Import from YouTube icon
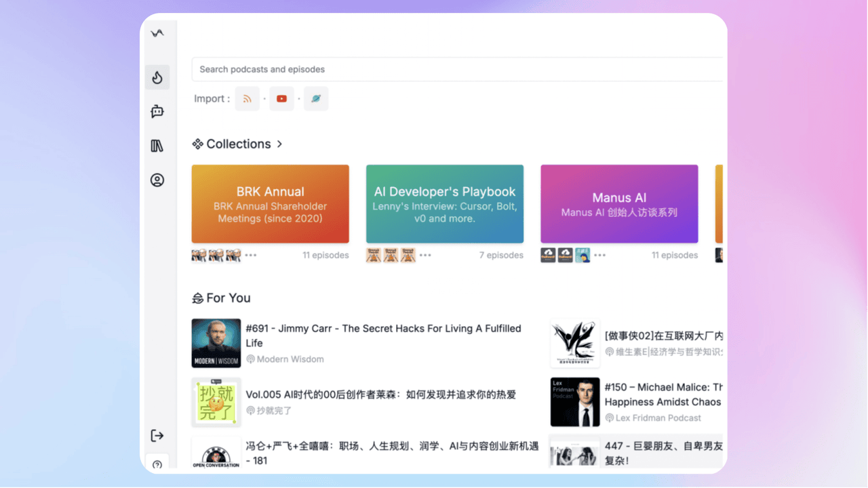The width and height of the screenshot is (868, 488). [281, 98]
